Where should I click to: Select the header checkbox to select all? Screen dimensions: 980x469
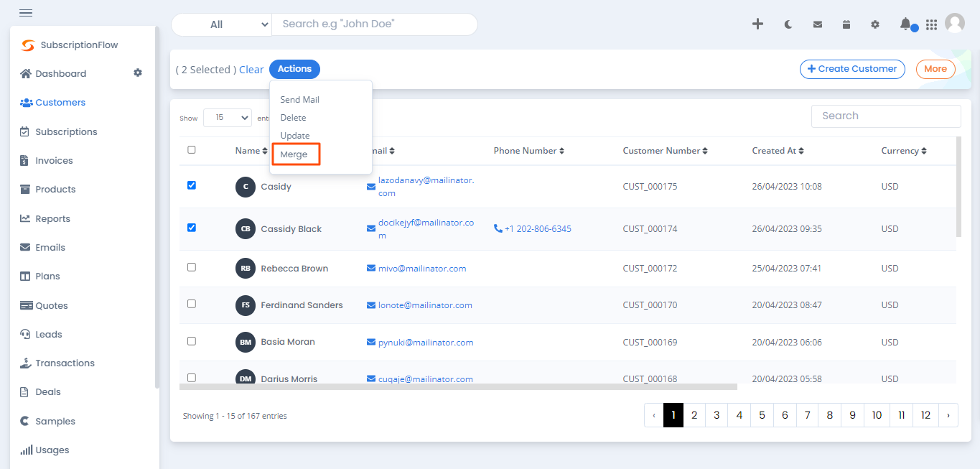point(191,150)
